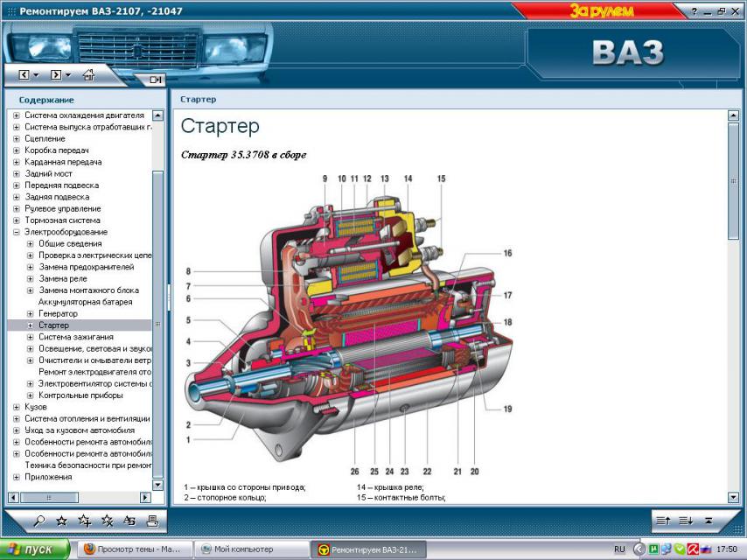Open search with the magnifier icon

39,521
